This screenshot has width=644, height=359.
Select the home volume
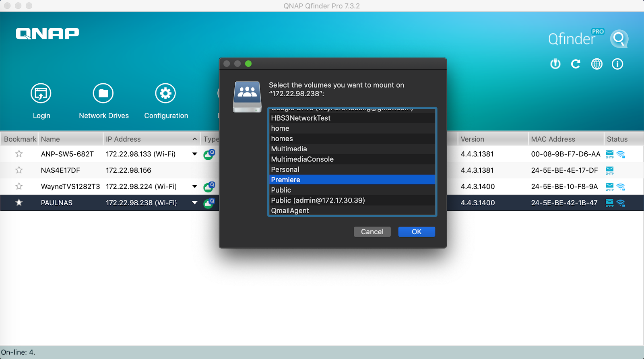tap(352, 128)
